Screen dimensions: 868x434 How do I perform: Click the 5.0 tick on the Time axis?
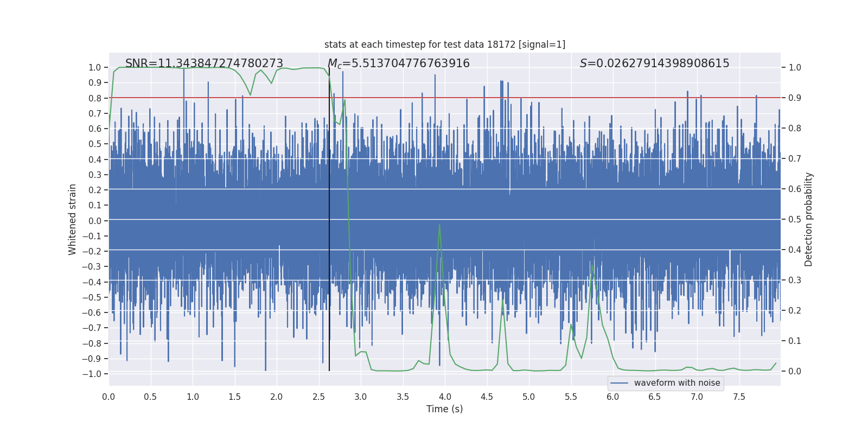click(529, 397)
